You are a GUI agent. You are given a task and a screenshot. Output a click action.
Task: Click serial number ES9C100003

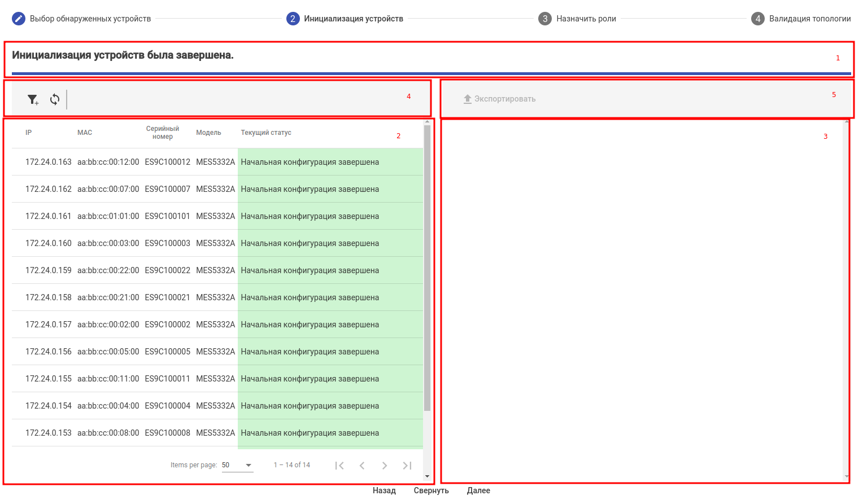[x=168, y=243]
